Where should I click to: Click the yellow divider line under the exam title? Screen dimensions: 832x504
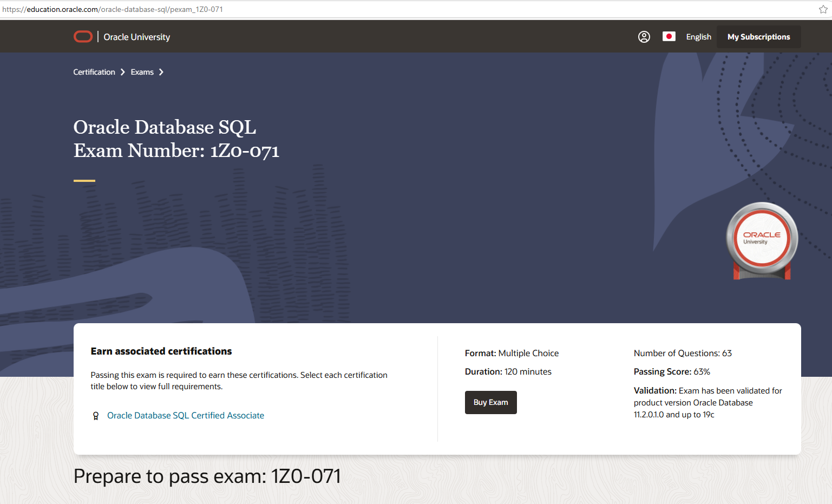(84, 180)
